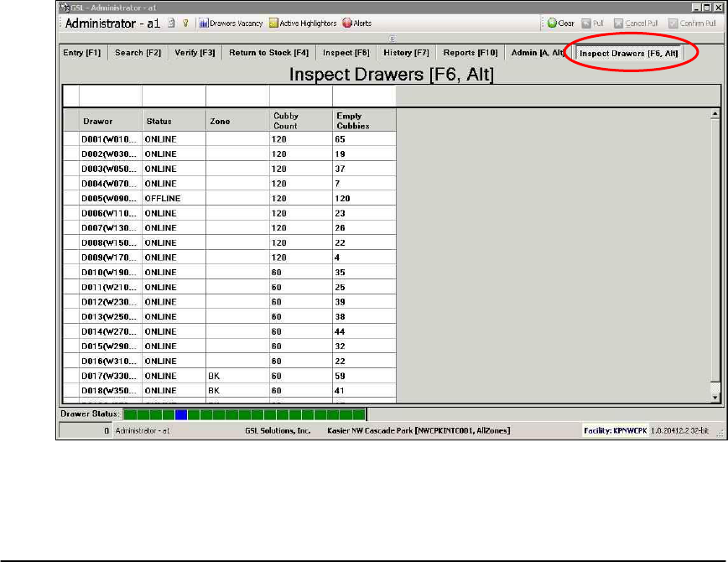Click the Empty Cubbies value 38
728x562 pixels.
click(365, 317)
